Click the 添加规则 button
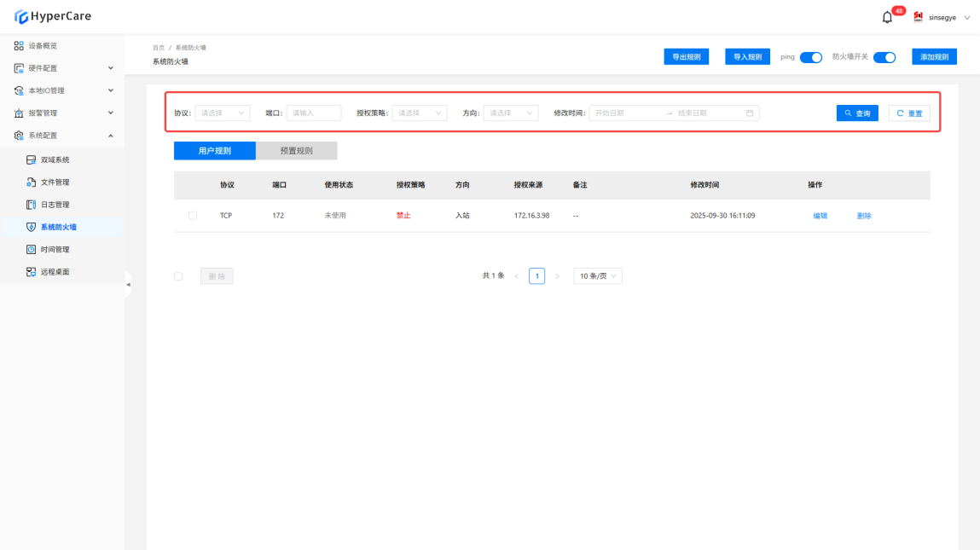The image size is (980, 550). [x=934, y=57]
